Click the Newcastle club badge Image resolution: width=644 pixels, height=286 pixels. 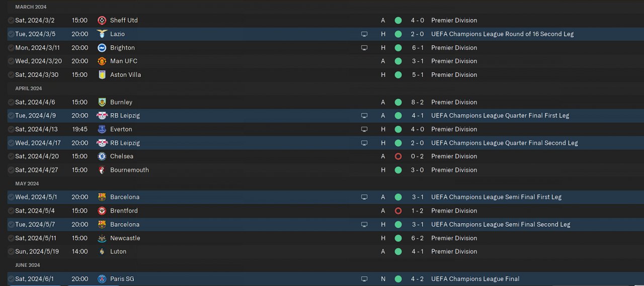[x=102, y=238]
